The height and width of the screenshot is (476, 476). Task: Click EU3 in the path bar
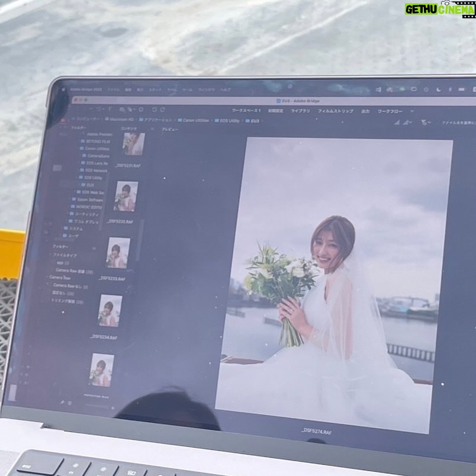coord(252,121)
